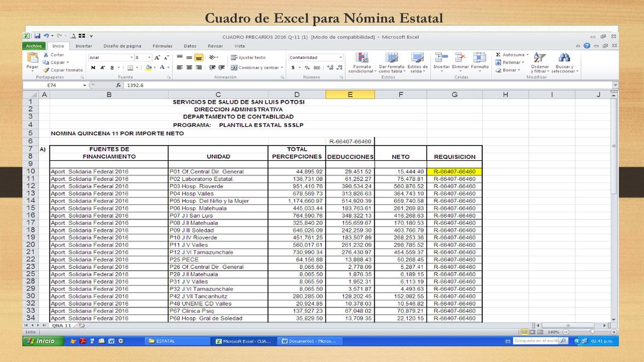
Task: Click the percent style icon
Action: [x=307, y=68]
